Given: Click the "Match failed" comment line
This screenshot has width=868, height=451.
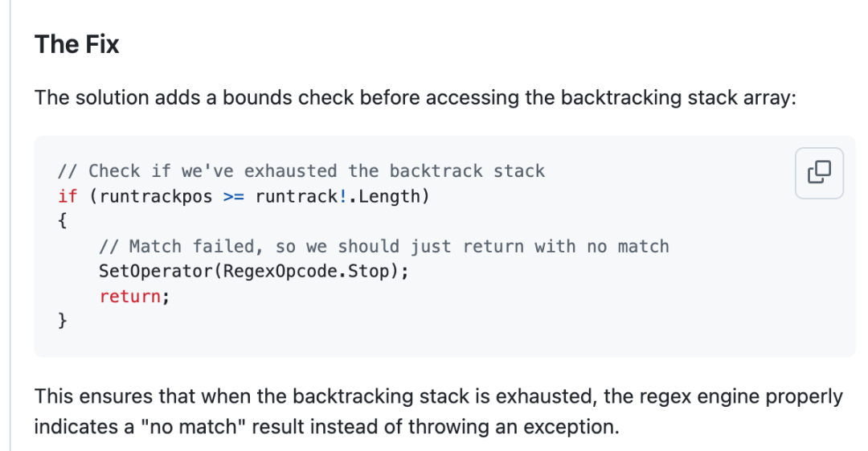Looking at the screenshot, I should pyautogui.click(x=383, y=246).
